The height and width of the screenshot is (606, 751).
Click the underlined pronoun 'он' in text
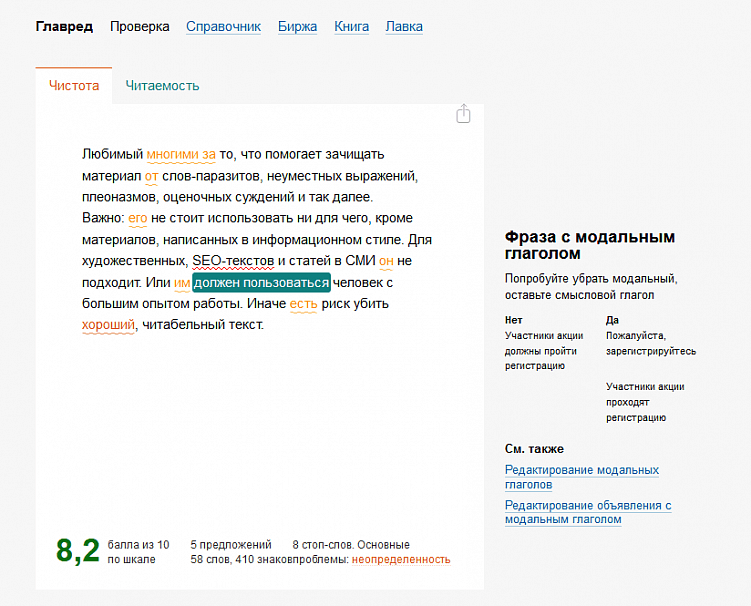click(386, 261)
